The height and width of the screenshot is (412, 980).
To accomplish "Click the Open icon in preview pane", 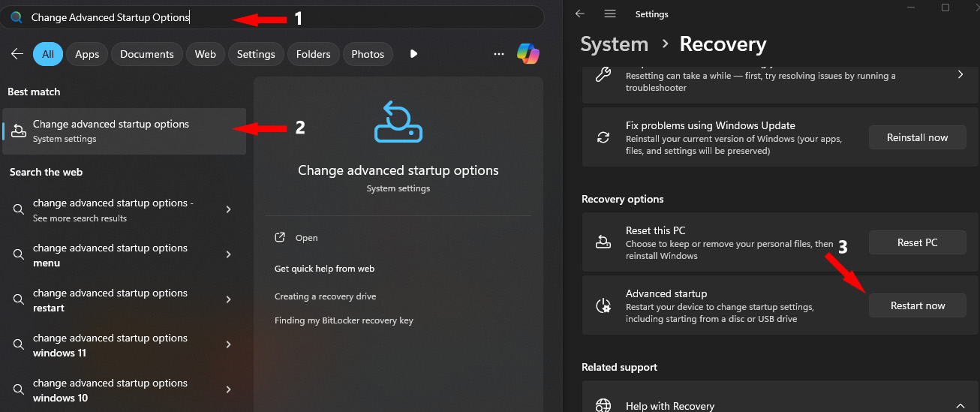I will click(x=280, y=238).
